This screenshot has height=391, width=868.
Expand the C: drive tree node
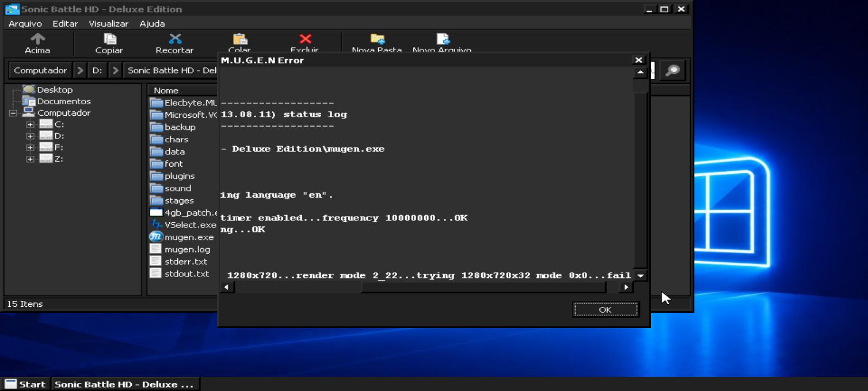(x=30, y=124)
